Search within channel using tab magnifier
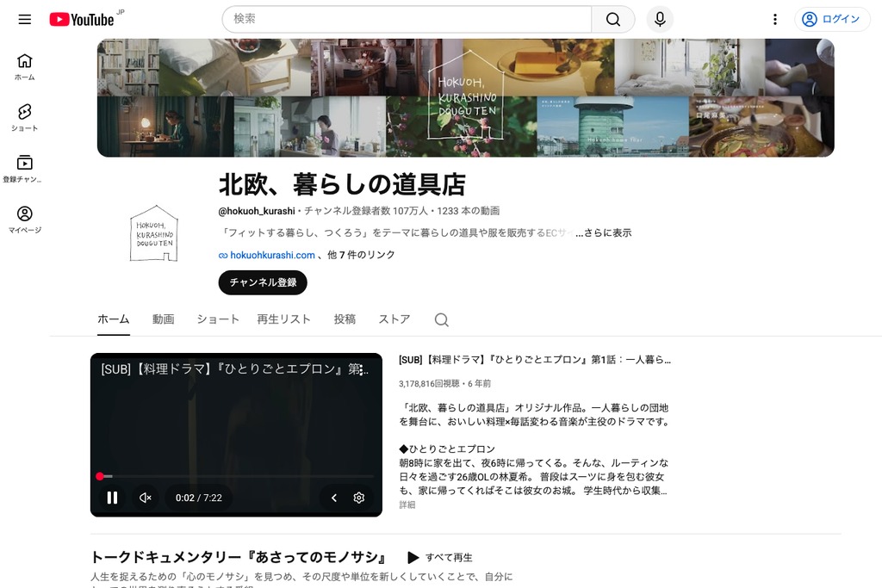 (442, 320)
